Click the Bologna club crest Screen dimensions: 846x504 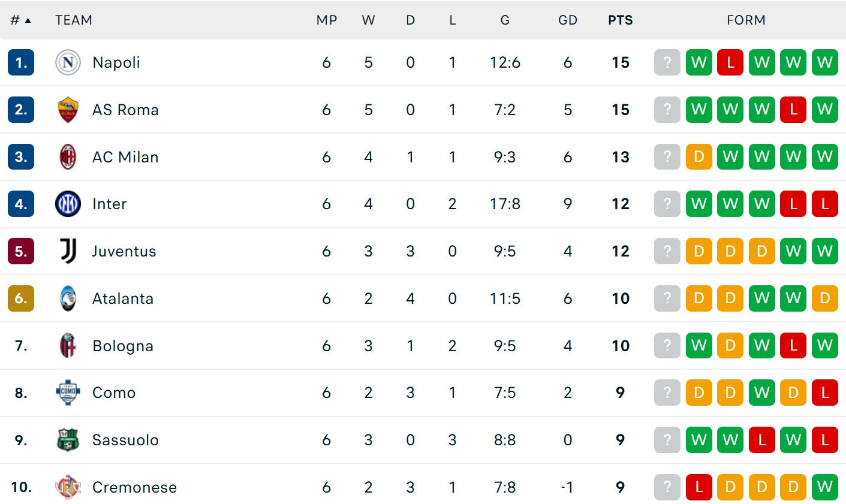click(x=68, y=346)
